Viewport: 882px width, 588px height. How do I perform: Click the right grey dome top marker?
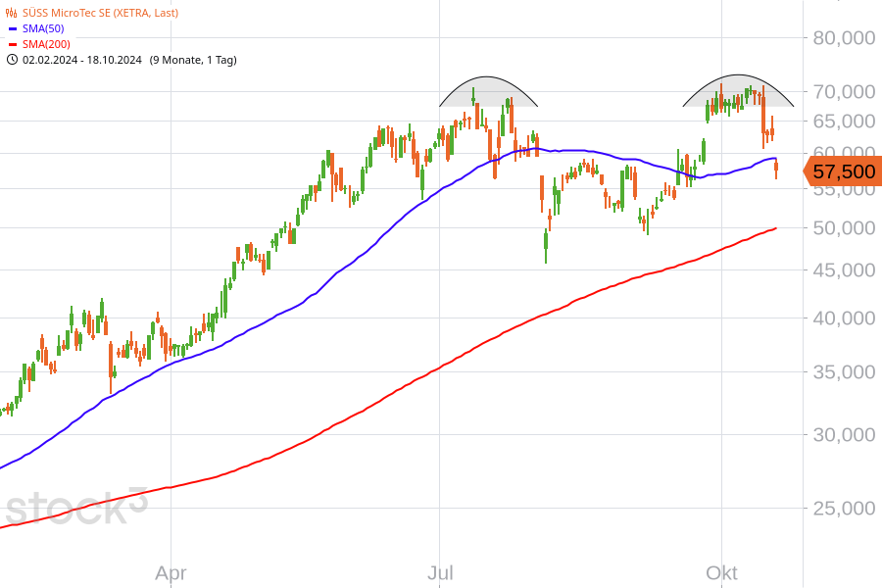738,92
